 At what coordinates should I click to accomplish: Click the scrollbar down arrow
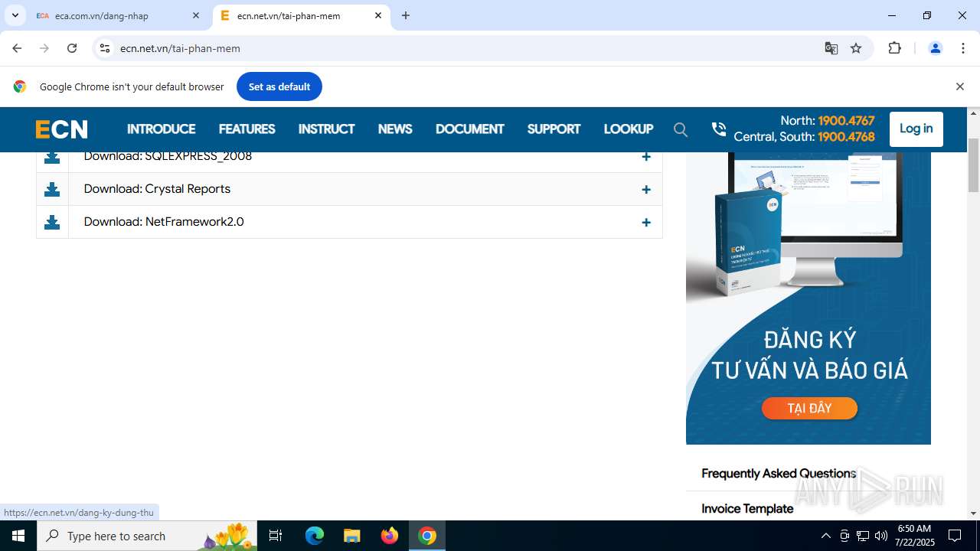pyautogui.click(x=974, y=514)
